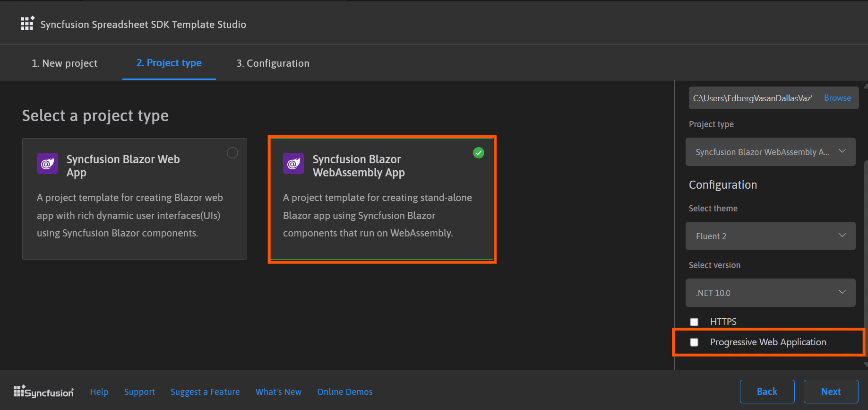The image size is (868, 410).
Task: Open the .NET 10.0 version dropdown
Action: pyautogui.click(x=770, y=293)
